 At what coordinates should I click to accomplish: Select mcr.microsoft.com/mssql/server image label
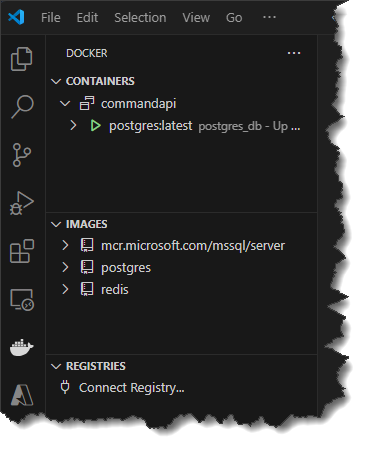click(x=193, y=246)
